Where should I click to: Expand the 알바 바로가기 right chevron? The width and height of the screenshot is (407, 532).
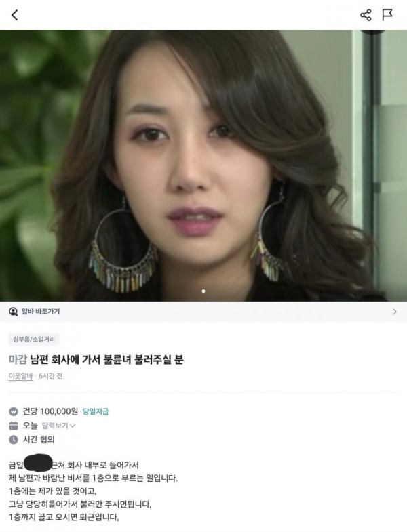tap(394, 312)
